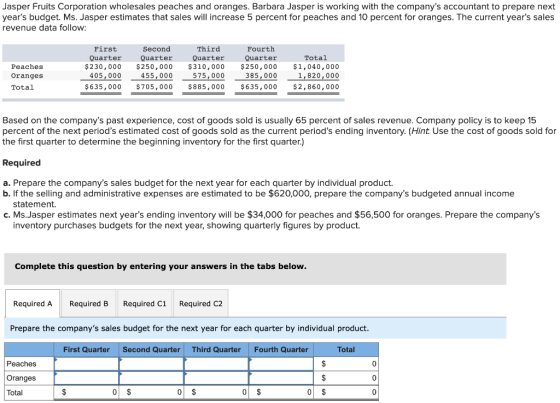The image size is (560, 403).
Task: Select Oranges Third Quarter input cell
Action: pyautogui.click(x=216, y=378)
